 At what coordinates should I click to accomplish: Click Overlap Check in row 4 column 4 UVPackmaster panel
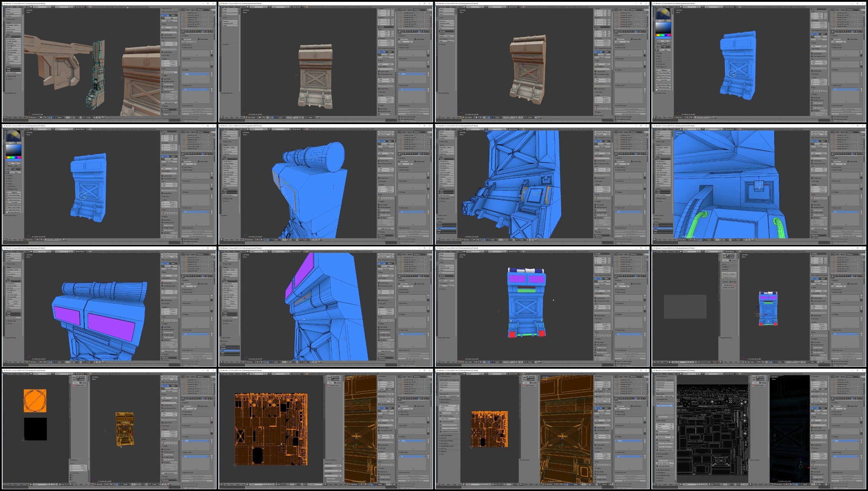[665, 383]
